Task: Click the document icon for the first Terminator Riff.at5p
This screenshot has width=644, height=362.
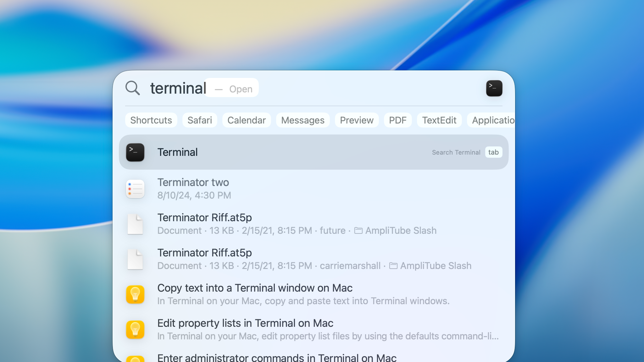Action: tap(135, 224)
